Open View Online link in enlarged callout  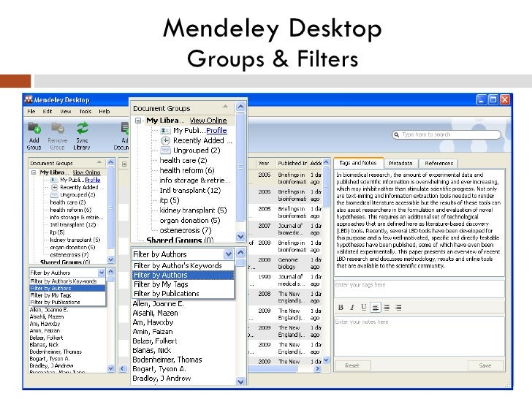(208, 121)
